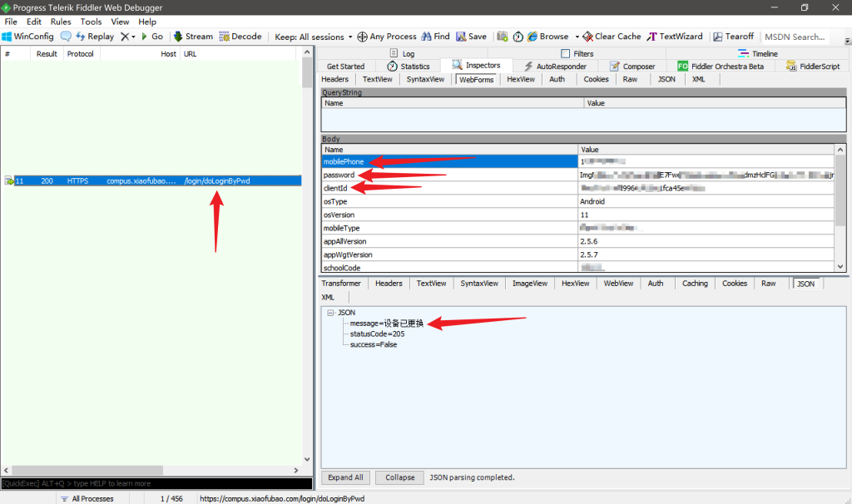Select response ImageView tab

point(530,284)
